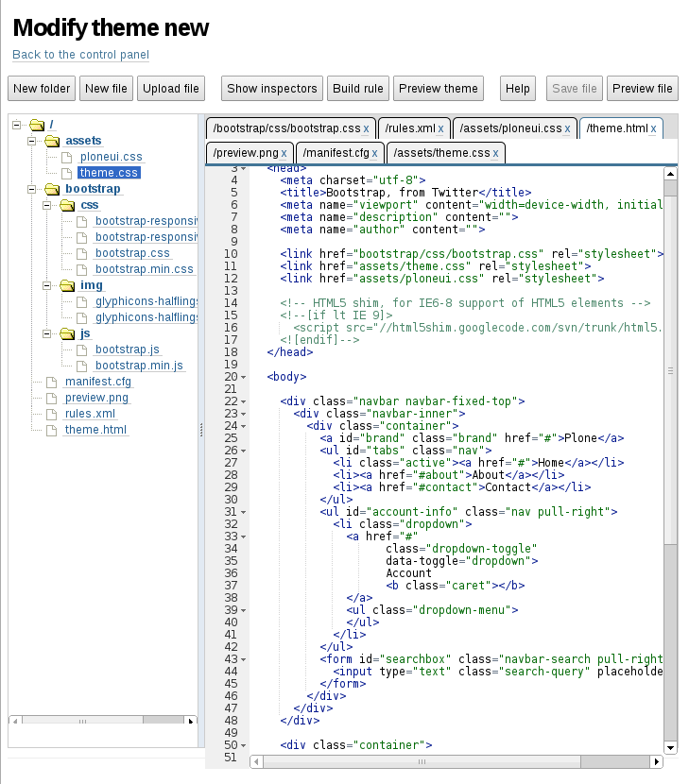Click the file icon beside bootstrap.js
This screenshot has height=784, width=689.
coord(81,350)
